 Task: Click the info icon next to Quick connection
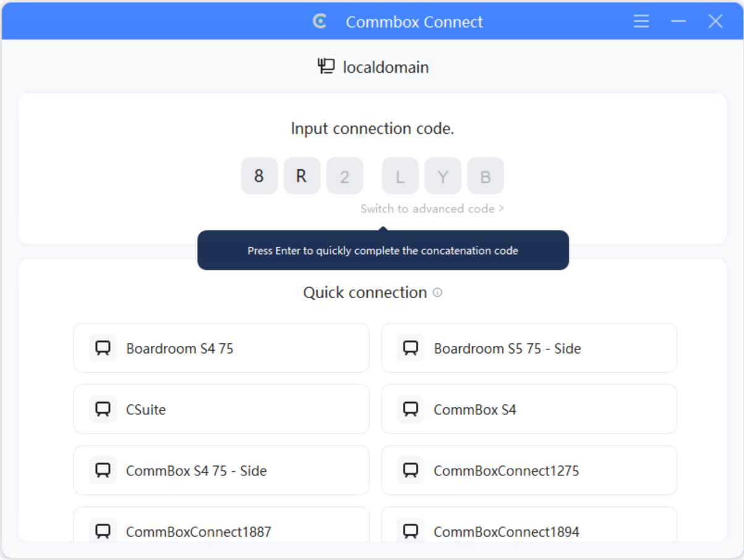(439, 294)
